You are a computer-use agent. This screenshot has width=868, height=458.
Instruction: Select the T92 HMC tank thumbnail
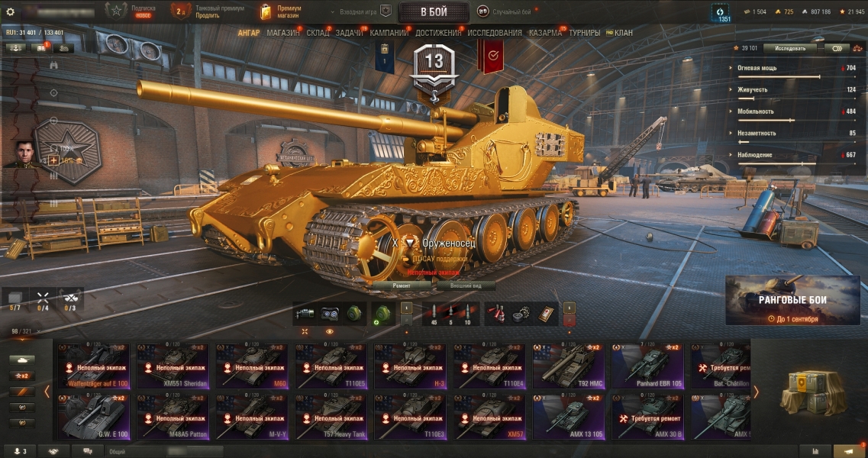pyautogui.click(x=569, y=366)
